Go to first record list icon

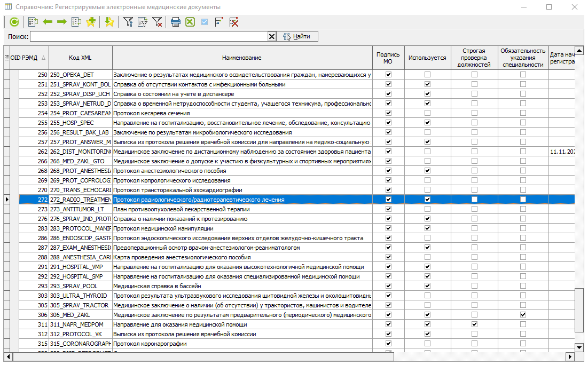click(x=33, y=22)
